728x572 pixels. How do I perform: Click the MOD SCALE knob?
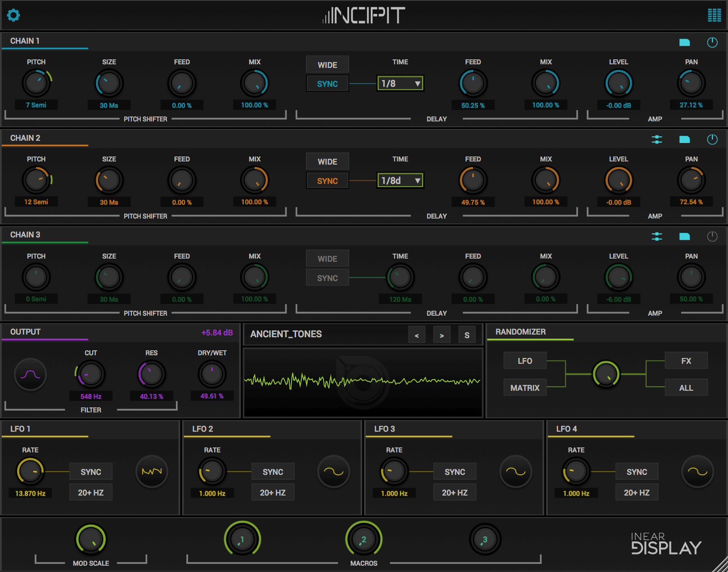tap(91, 539)
